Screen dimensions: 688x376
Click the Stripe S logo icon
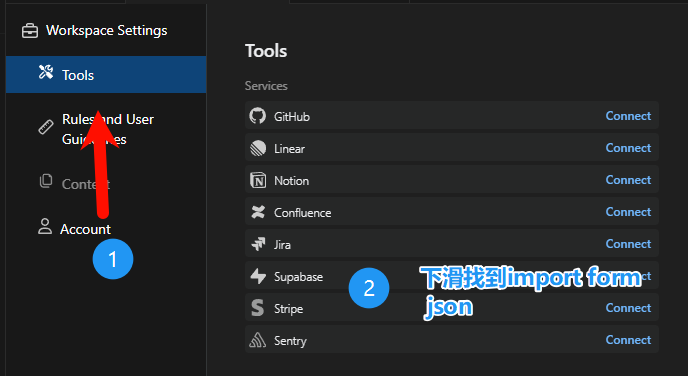(x=258, y=308)
